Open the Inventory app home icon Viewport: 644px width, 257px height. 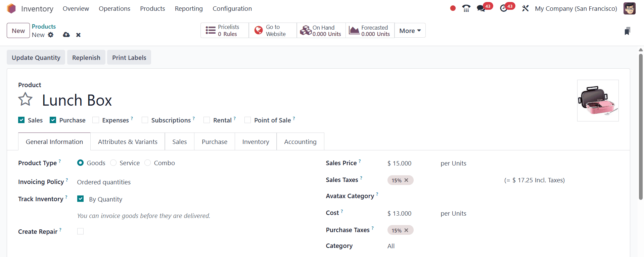click(x=11, y=8)
